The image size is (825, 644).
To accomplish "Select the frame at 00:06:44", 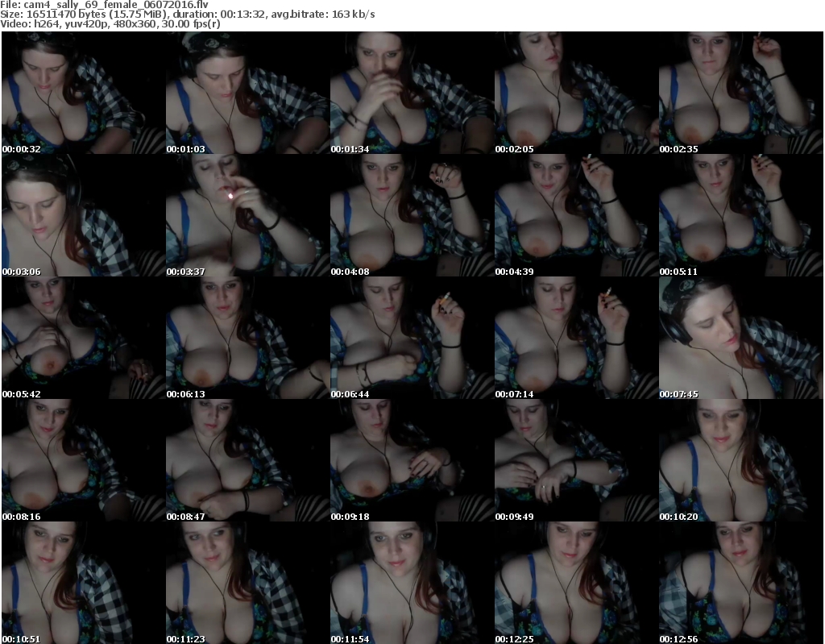I will point(412,338).
